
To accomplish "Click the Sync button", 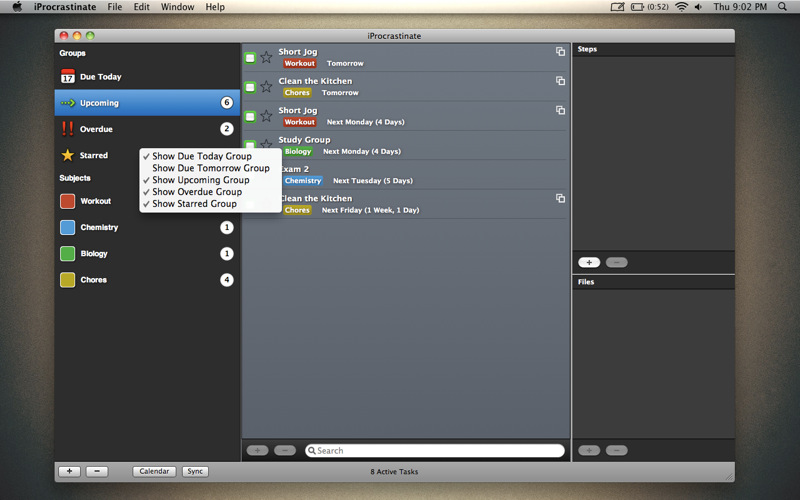I will (x=195, y=471).
